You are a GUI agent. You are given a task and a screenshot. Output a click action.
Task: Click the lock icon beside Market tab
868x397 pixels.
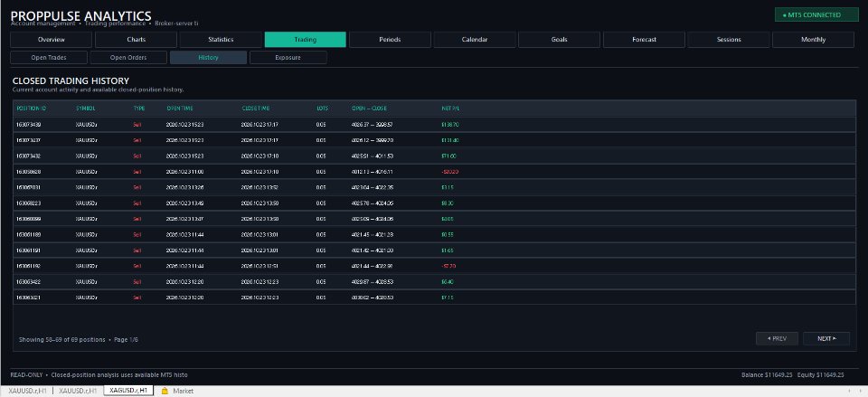(x=165, y=391)
